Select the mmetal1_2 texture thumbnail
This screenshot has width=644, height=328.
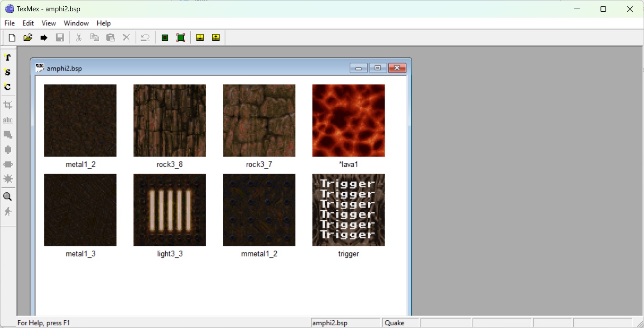click(x=259, y=210)
